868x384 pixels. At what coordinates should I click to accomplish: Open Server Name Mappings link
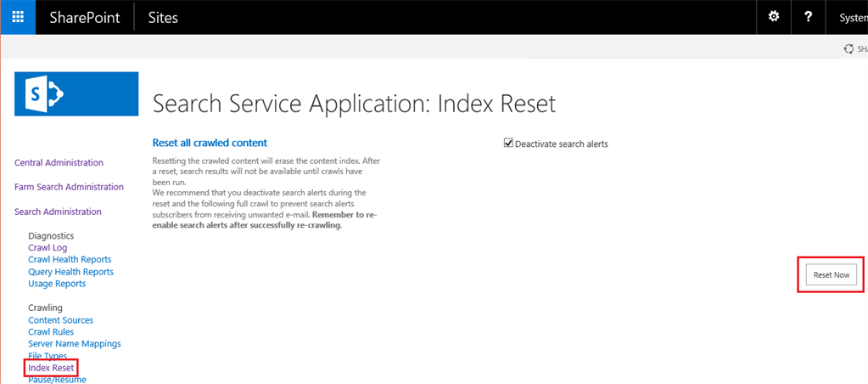tap(75, 343)
